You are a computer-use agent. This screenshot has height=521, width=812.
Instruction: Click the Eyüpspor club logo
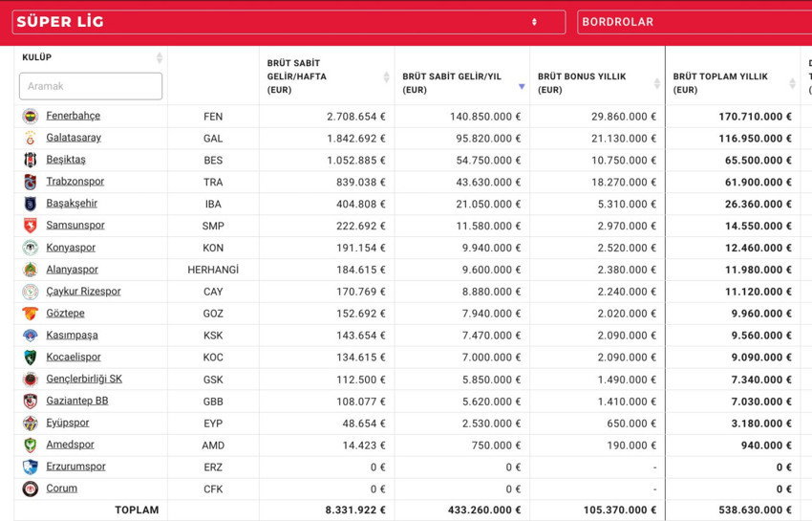(30, 423)
